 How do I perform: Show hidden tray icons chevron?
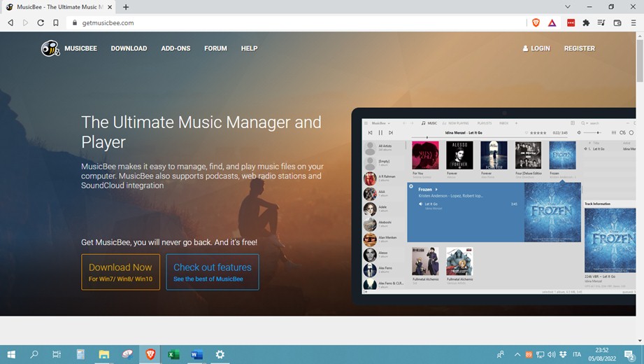[517, 354]
